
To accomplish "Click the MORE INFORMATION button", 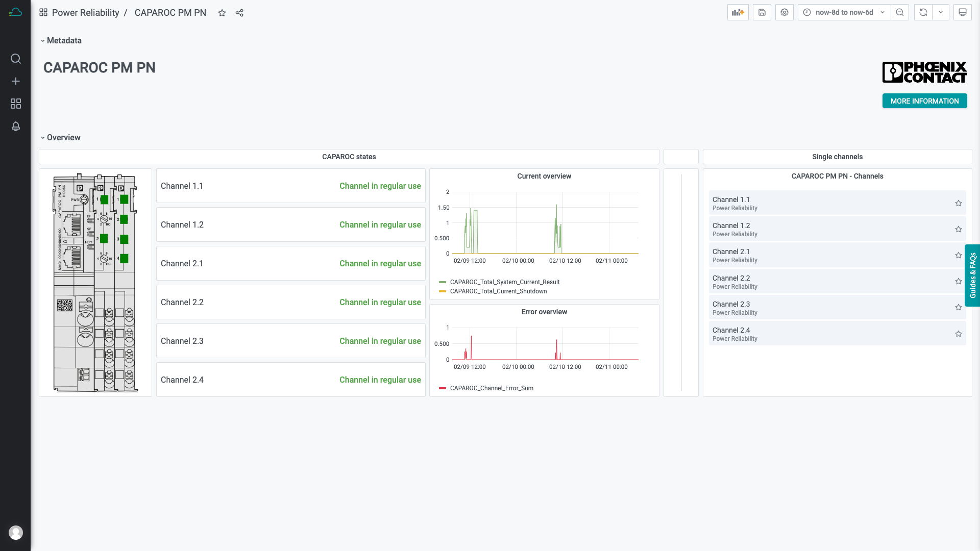I will (x=924, y=101).
